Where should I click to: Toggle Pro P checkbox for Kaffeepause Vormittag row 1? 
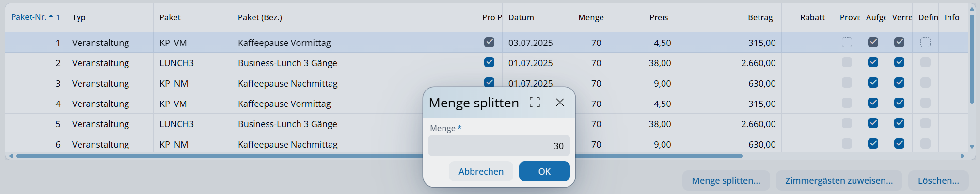[489, 43]
